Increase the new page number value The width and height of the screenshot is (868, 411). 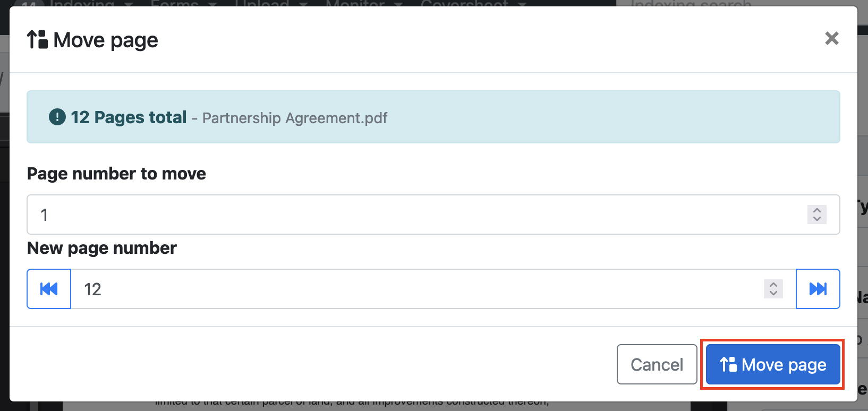click(773, 285)
